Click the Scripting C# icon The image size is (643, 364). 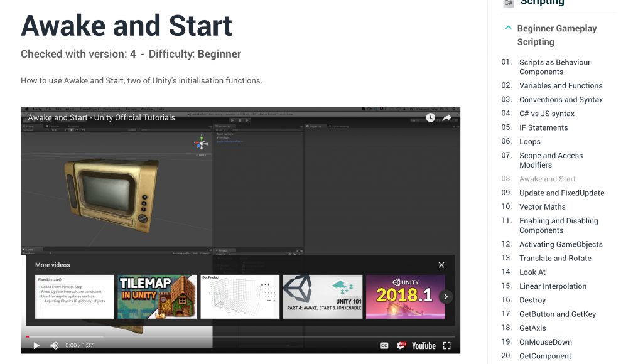509,3
